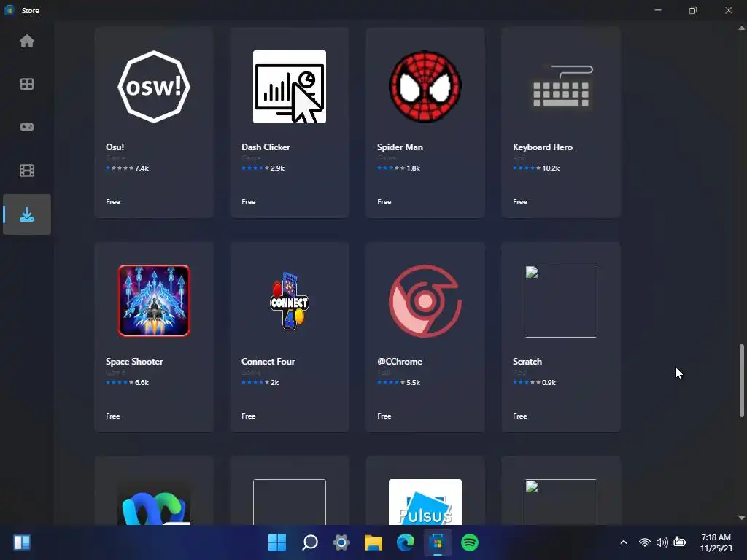
Task: Click Free price on Osu! card
Action: [x=113, y=202]
